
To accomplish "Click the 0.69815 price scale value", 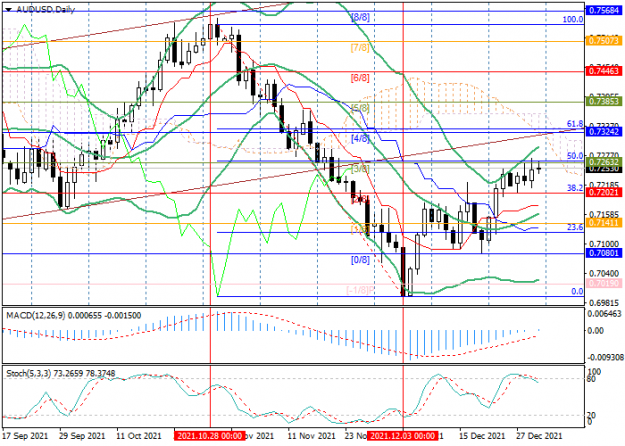I will [606, 303].
